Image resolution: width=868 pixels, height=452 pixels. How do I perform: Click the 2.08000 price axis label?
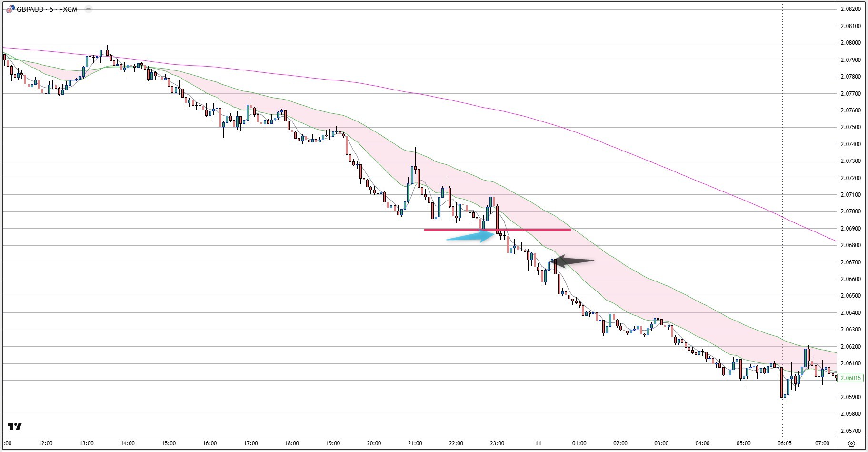tap(850, 43)
